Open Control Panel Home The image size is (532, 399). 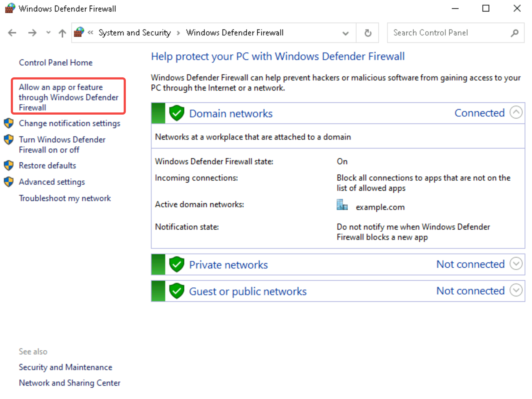point(56,63)
